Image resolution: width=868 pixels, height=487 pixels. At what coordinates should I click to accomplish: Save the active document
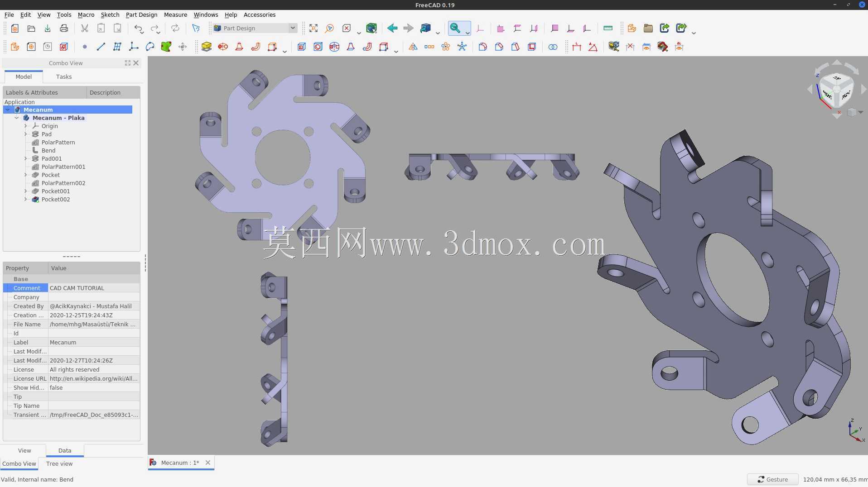48,28
